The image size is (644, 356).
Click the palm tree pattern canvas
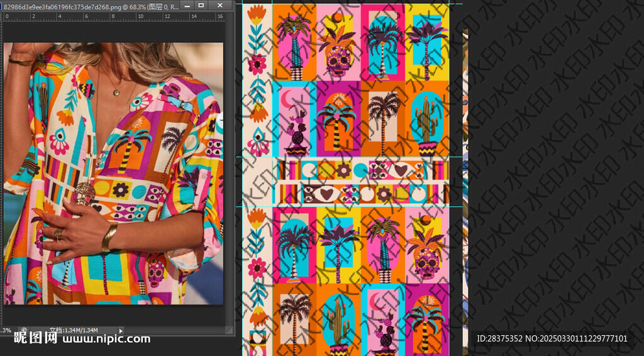pos(346,180)
